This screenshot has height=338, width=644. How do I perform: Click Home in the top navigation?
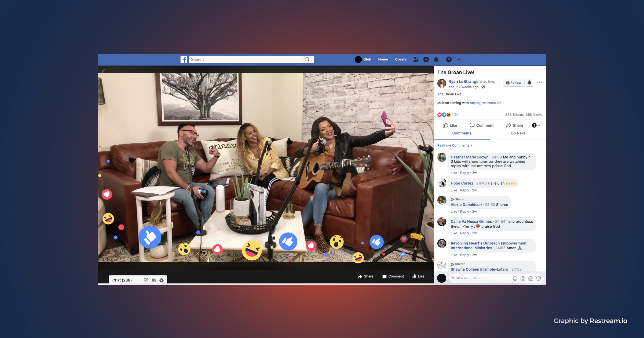pyautogui.click(x=383, y=60)
